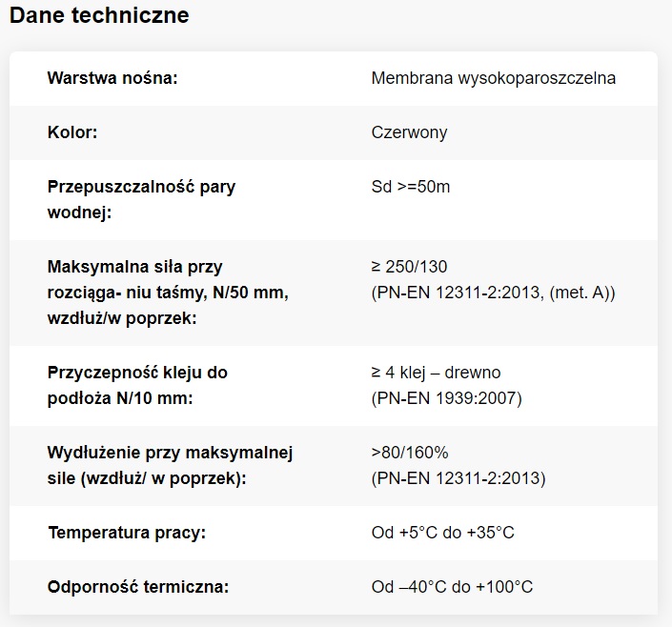Click 'Przepuszczalność pary wodnej:' label

(x=141, y=199)
